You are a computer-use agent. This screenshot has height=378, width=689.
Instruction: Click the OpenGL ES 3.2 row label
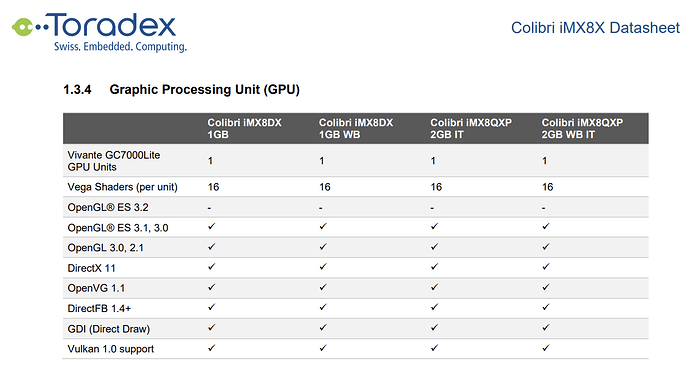pos(108,207)
